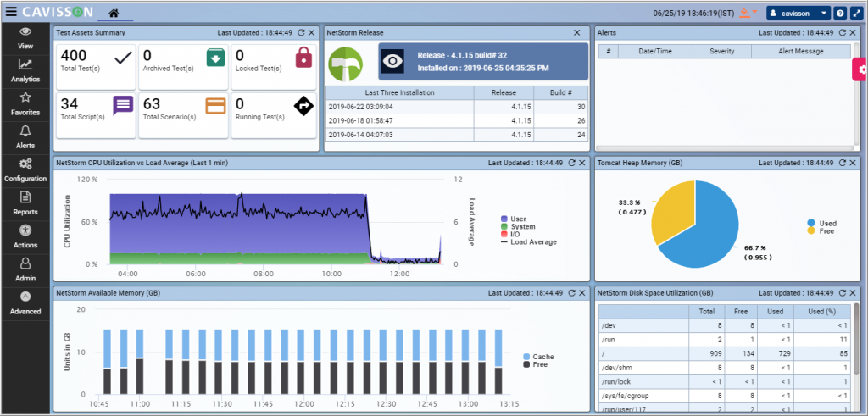Open the pink settings gear tab
The height and width of the screenshot is (416, 868).
coord(860,69)
